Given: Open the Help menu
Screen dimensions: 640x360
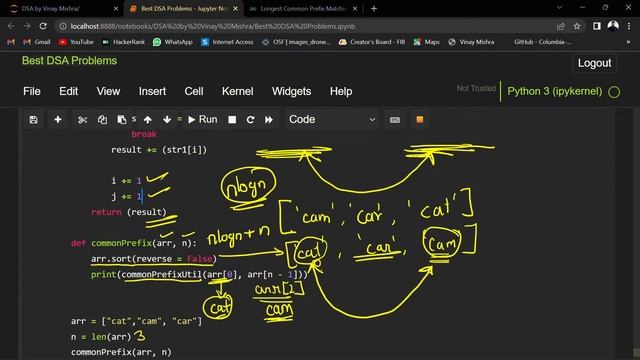Looking at the screenshot, I should 341,91.
